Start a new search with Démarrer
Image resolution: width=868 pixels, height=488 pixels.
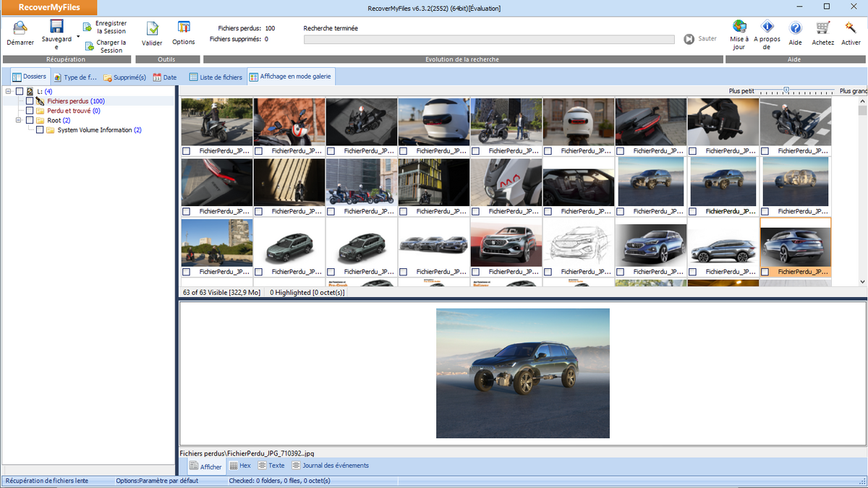click(20, 34)
